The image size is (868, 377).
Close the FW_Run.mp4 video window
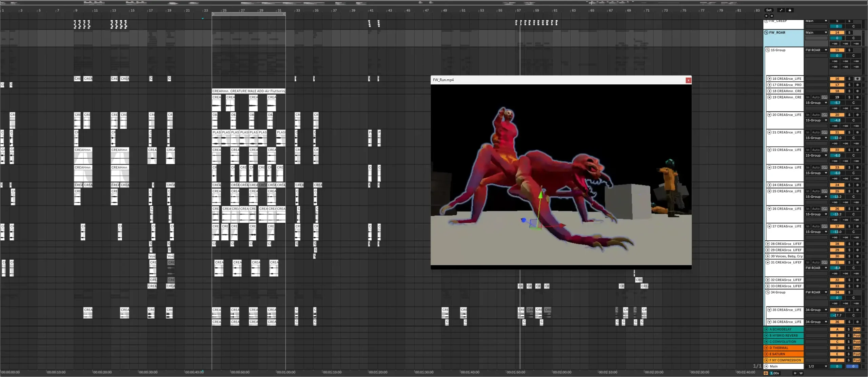tap(688, 80)
